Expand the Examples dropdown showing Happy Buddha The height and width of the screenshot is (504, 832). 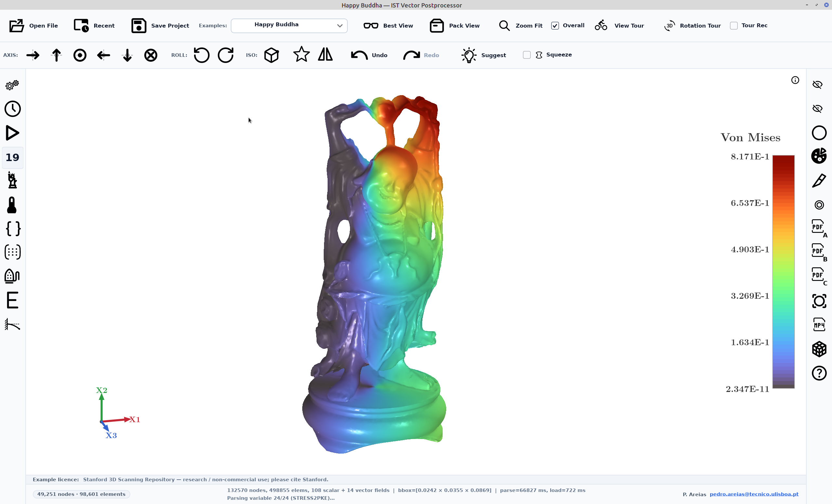tap(289, 26)
